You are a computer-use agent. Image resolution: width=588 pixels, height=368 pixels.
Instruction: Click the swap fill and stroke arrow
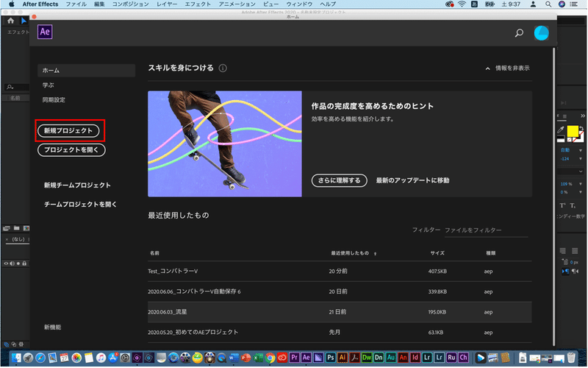click(x=581, y=128)
